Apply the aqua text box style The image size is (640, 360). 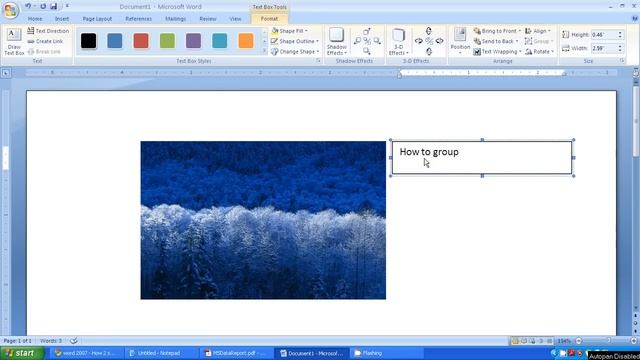coord(220,41)
